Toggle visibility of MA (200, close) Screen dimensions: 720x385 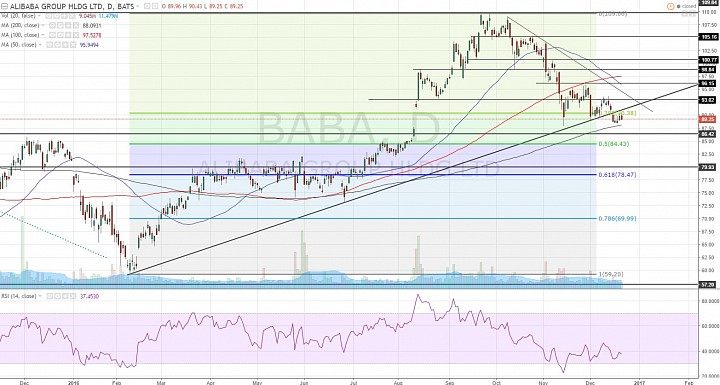[52, 25]
